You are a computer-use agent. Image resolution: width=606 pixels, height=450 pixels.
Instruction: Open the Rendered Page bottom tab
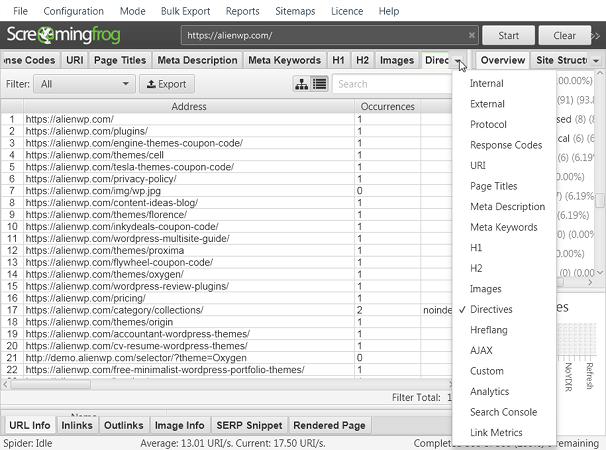coord(329,425)
